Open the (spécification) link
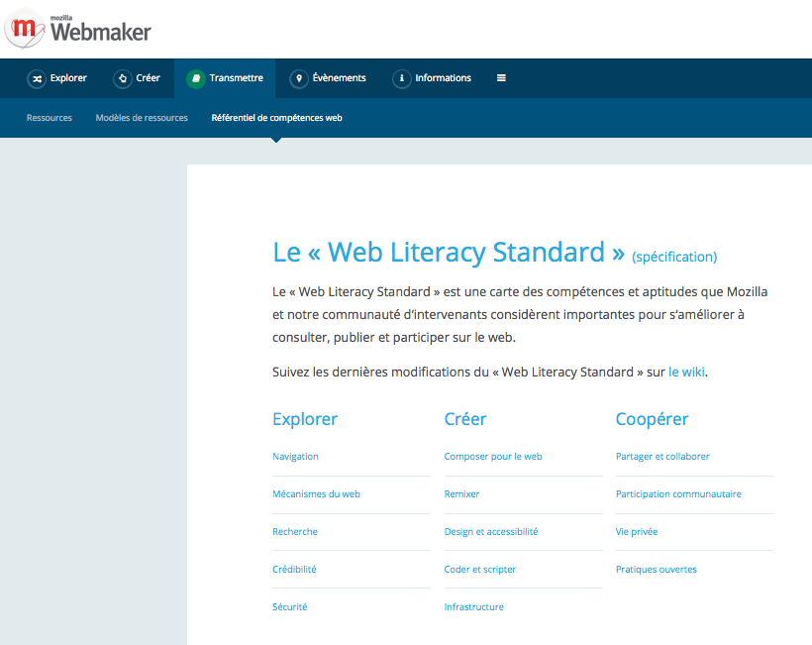The height and width of the screenshot is (645, 812). click(x=674, y=257)
